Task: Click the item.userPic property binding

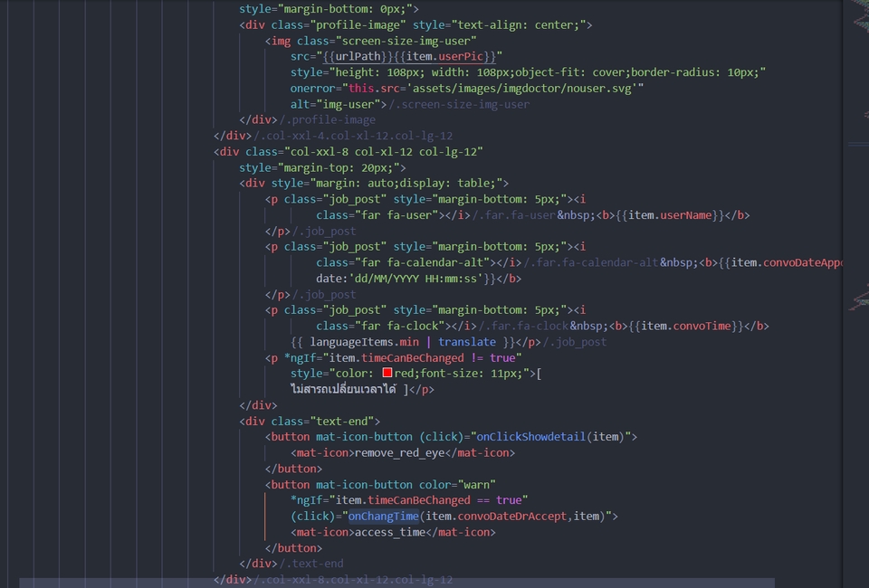Action: [x=449, y=56]
